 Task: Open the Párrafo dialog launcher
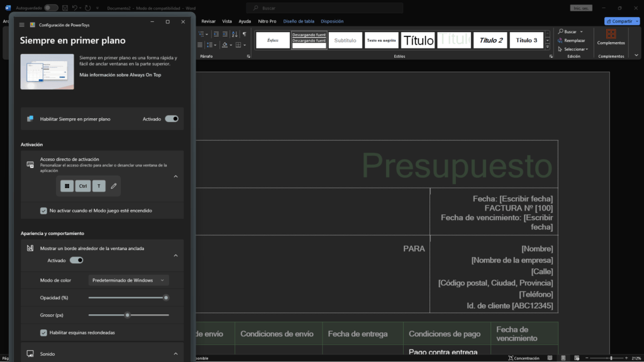click(x=248, y=56)
